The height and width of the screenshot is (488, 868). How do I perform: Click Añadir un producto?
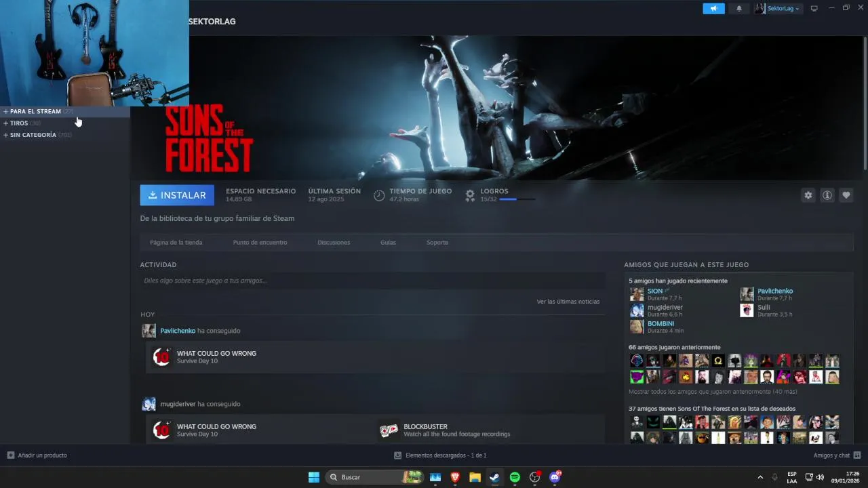(x=37, y=455)
